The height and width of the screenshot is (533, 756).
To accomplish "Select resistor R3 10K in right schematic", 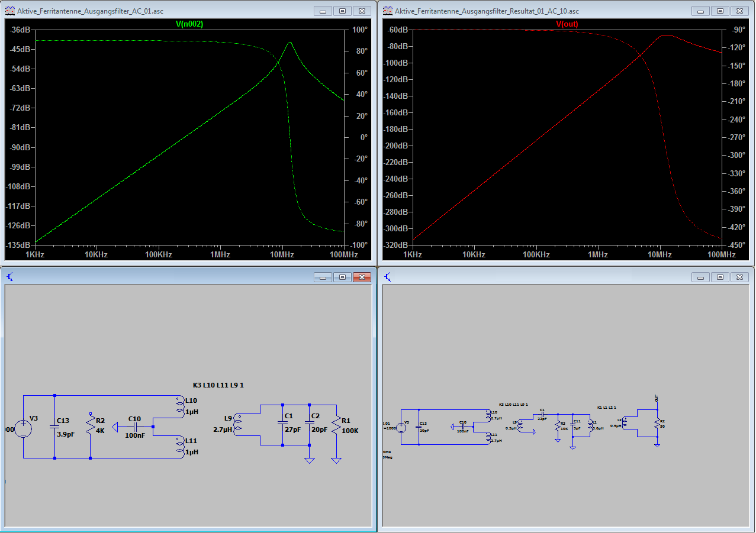I will point(557,426).
